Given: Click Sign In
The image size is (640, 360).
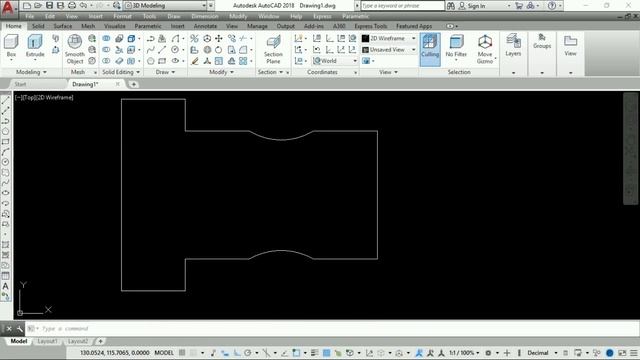Looking at the screenshot, I should click(x=472, y=6).
